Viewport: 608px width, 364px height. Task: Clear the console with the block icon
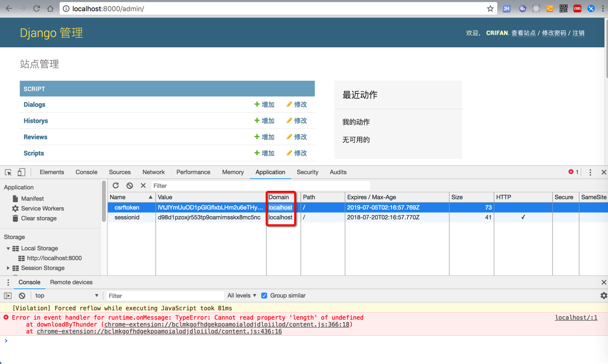pos(22,296)
